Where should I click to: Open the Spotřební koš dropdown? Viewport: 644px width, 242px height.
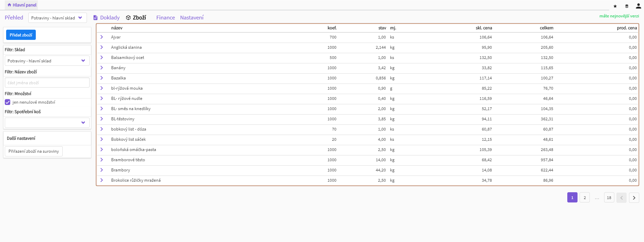click(47, 123)
